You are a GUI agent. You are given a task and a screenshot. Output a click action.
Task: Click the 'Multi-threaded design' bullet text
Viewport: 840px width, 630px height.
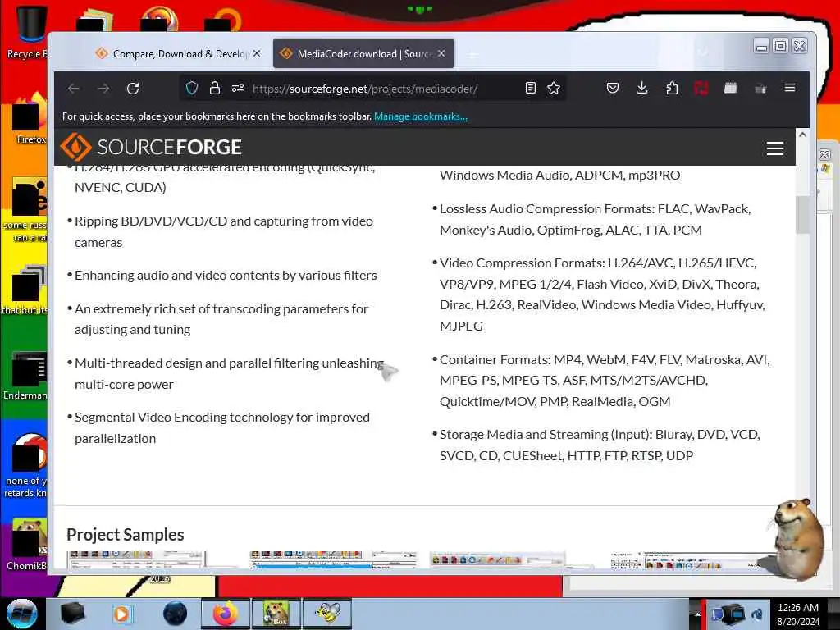pos(230,373)
